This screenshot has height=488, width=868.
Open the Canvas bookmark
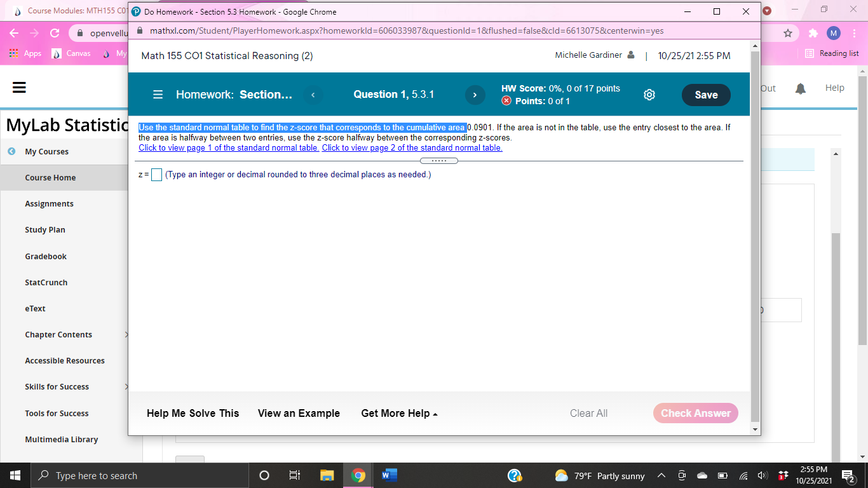pyautogui.click(x=72, y=53)
